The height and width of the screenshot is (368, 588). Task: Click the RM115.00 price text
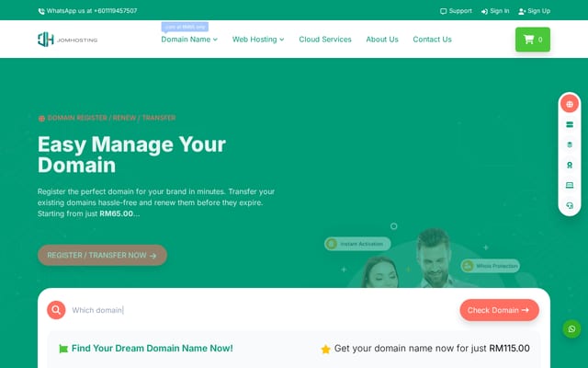[509, 349]
